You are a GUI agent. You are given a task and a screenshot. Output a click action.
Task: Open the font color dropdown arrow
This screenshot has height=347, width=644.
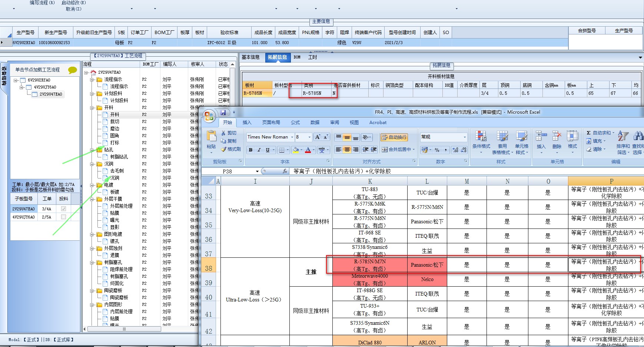(313, 150)
